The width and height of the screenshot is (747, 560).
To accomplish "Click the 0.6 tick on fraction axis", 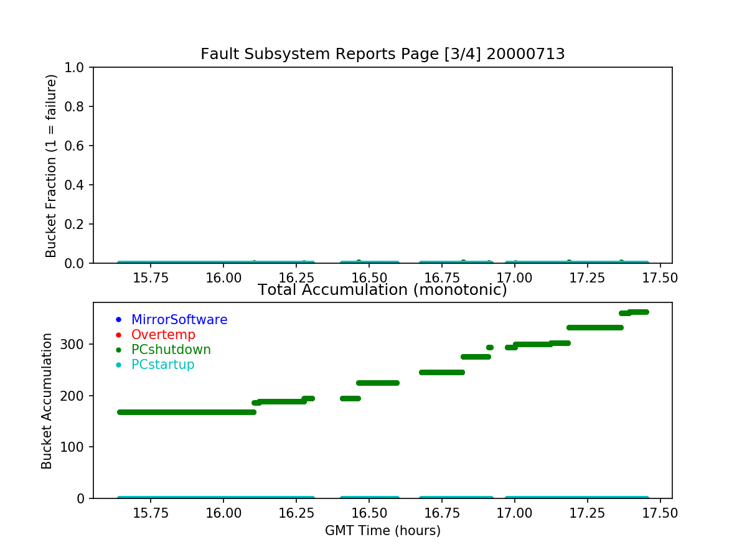I will pos(79,146).
